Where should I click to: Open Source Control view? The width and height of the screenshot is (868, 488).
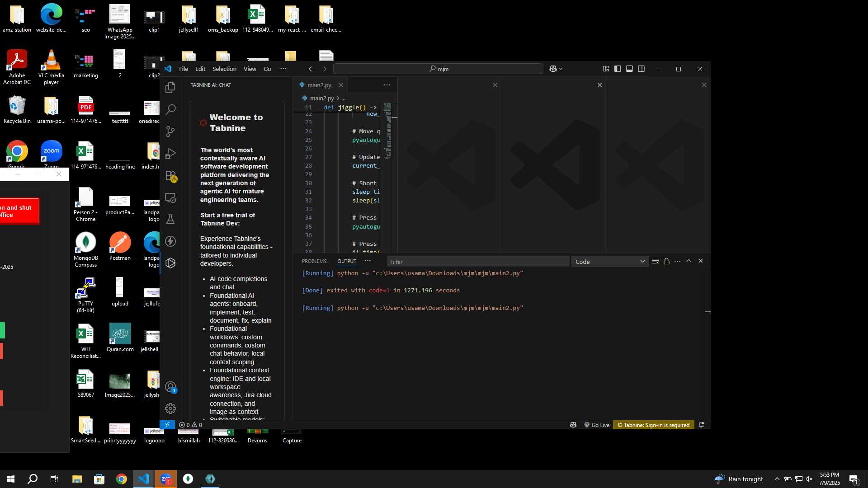(170, 131)
